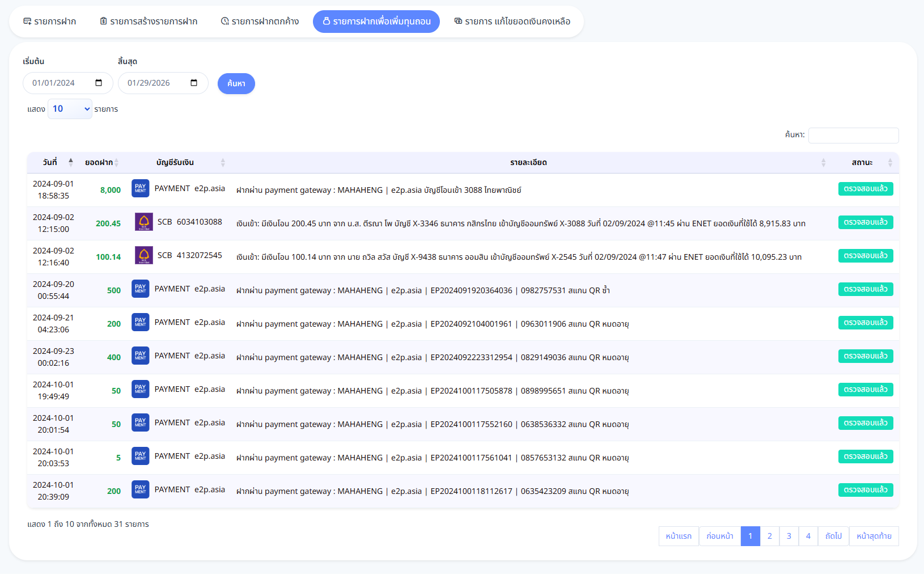Click PAYMENT icon in the 400 deposit row
924x579 pixels.
coord(141,356)
